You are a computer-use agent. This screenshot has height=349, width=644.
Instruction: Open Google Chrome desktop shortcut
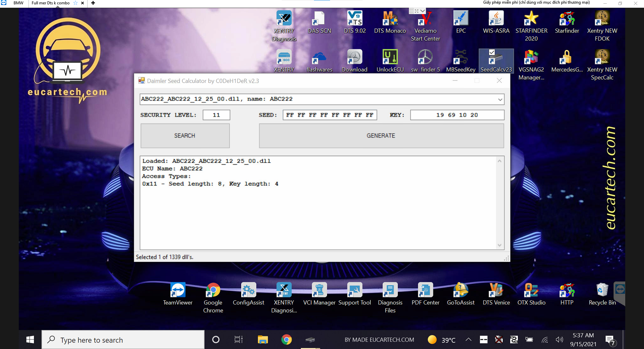[x=213, y=298]
